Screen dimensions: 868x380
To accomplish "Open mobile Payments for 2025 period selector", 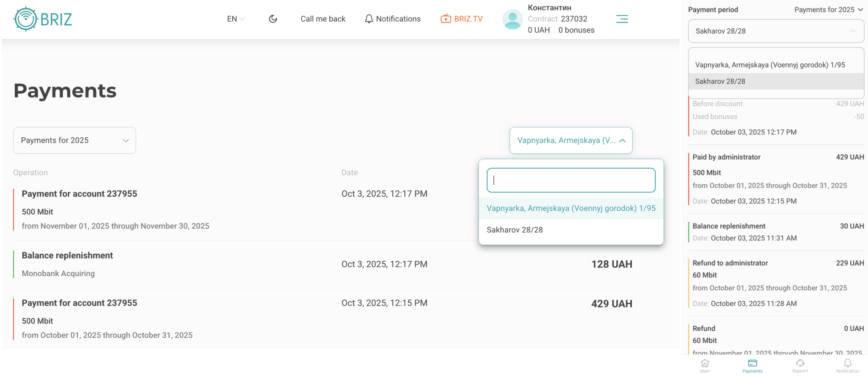I will pos(828,10).
